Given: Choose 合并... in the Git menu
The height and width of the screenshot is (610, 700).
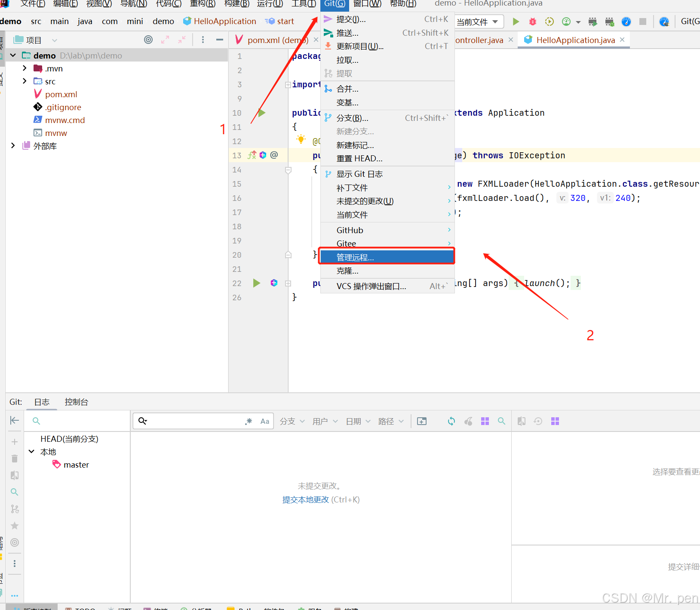Looking at the screenshot, I should coord(387,89).
